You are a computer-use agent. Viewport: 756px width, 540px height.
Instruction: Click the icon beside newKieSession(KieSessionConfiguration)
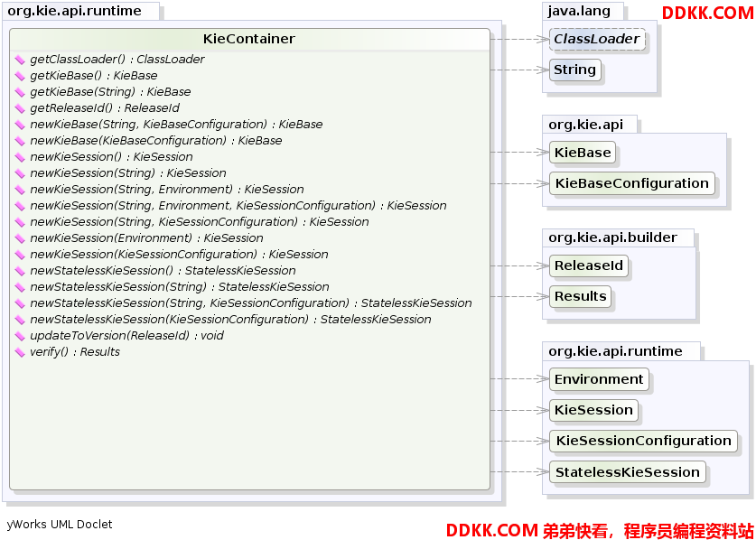pyautogui.click(x=20, y=255)
